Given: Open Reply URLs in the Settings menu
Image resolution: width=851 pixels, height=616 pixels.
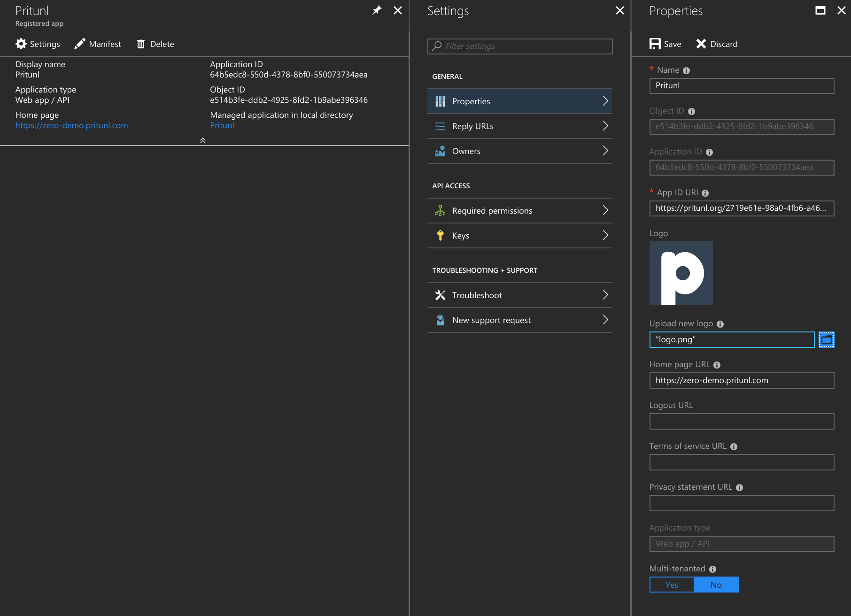Looking at the screenshot, I should pos(520,126).
